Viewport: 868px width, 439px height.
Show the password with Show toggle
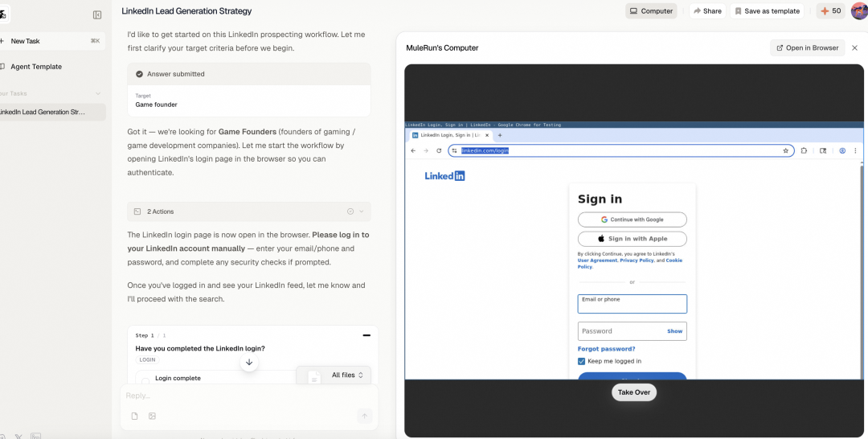674,331
